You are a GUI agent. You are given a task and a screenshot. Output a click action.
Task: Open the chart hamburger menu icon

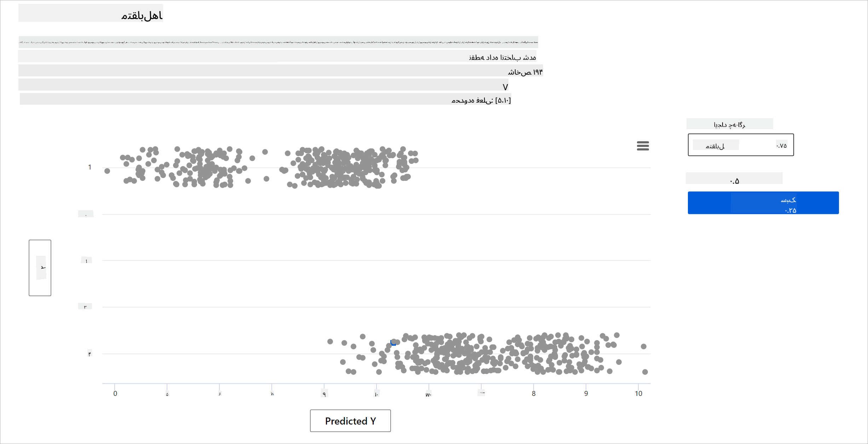point(643,146)
